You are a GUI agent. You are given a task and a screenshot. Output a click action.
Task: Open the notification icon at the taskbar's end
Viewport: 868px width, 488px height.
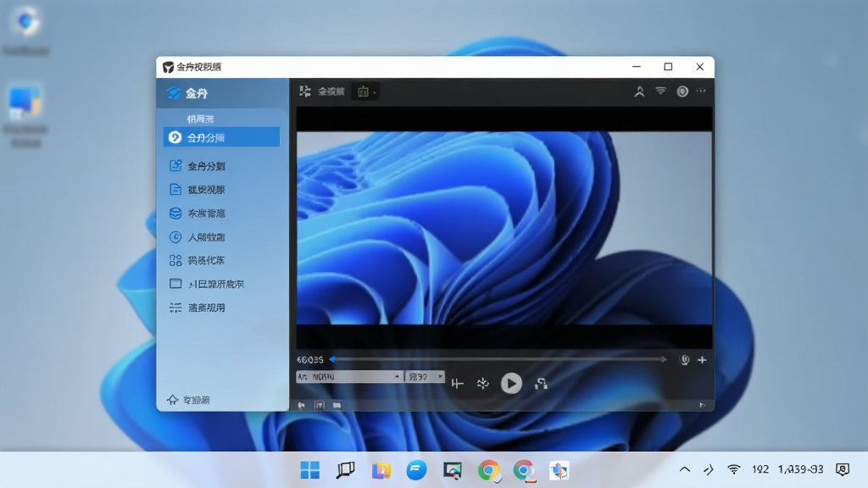(843, 469)
